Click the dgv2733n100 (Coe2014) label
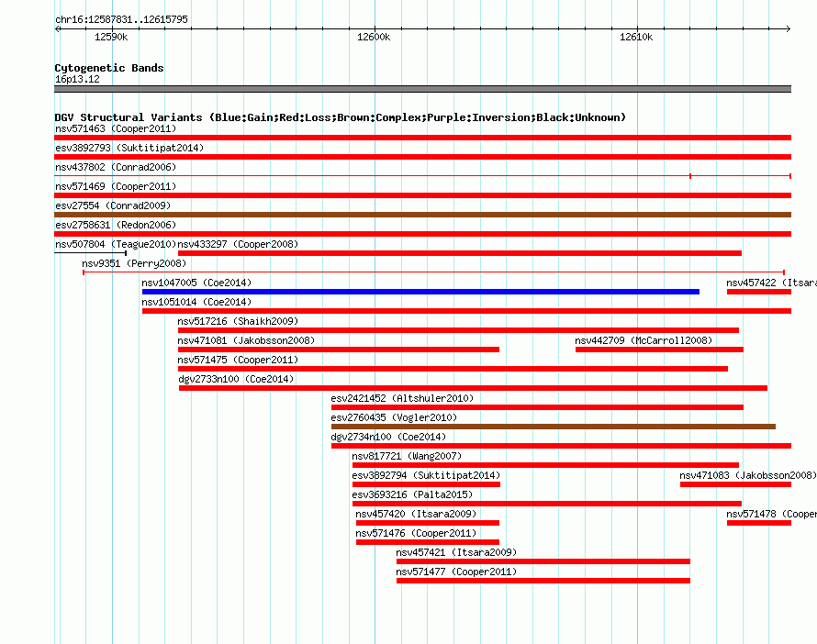 pyautogui.click(x=236, y=379)
